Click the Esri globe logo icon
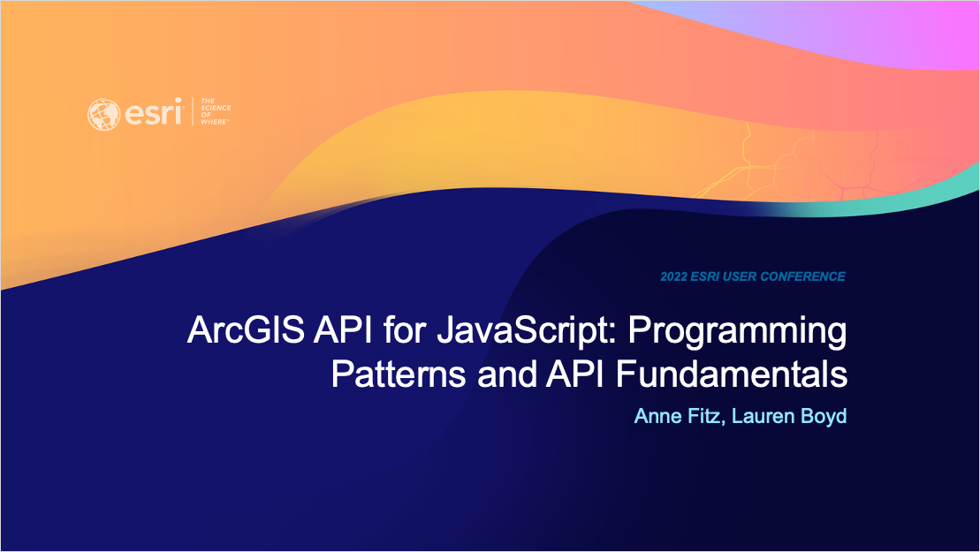This screenshot has height=552, width=980. 103,114
